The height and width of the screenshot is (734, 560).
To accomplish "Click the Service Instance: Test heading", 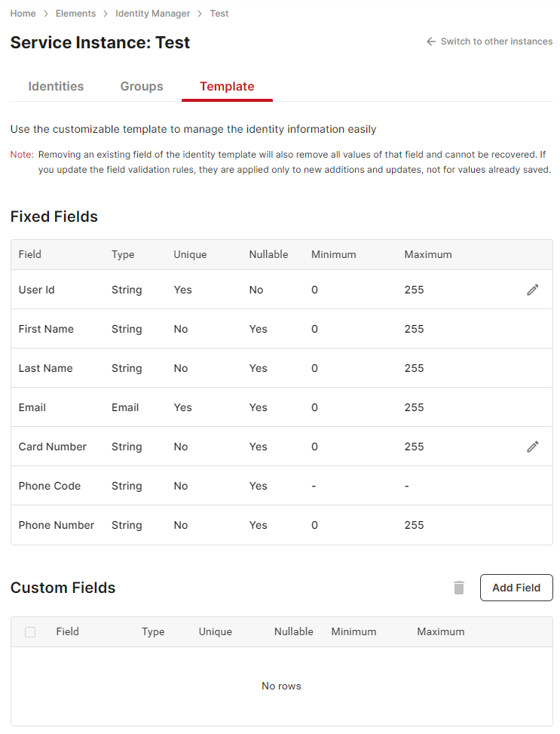I will click(x=99, y=42).
